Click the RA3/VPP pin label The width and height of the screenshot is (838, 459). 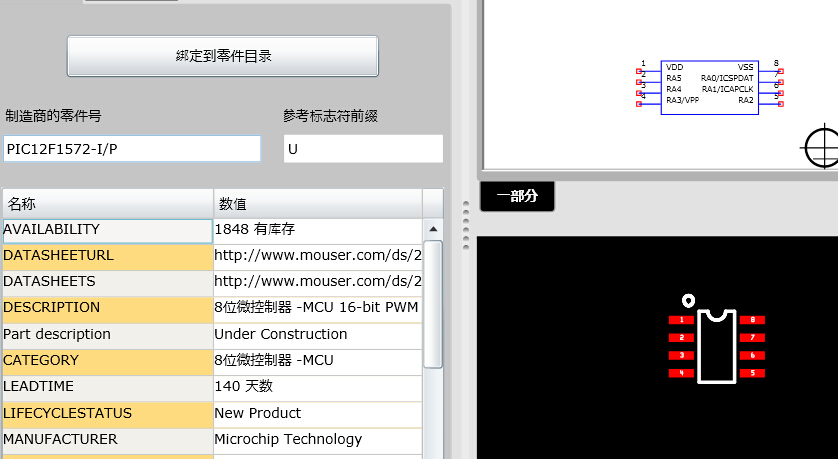click(682, 100)
